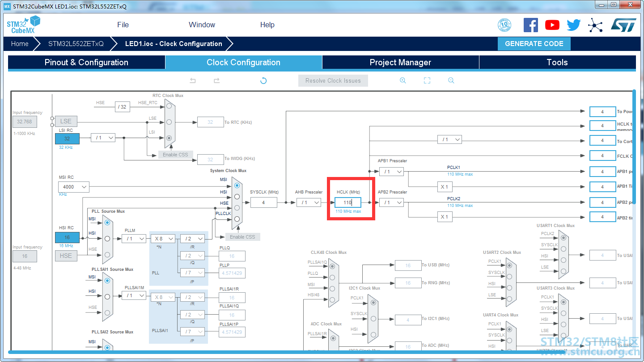Select HSI in System Clock Mux

(x=237, y=197)
